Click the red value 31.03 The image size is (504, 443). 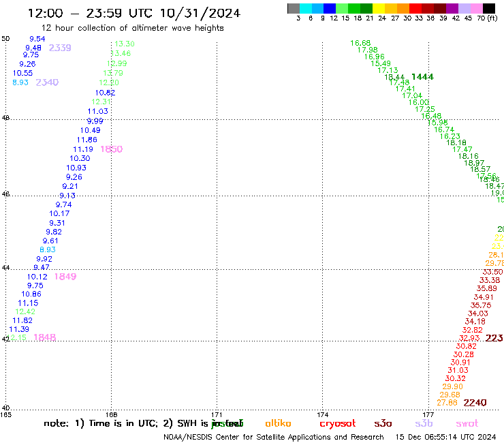click(458, 370)
